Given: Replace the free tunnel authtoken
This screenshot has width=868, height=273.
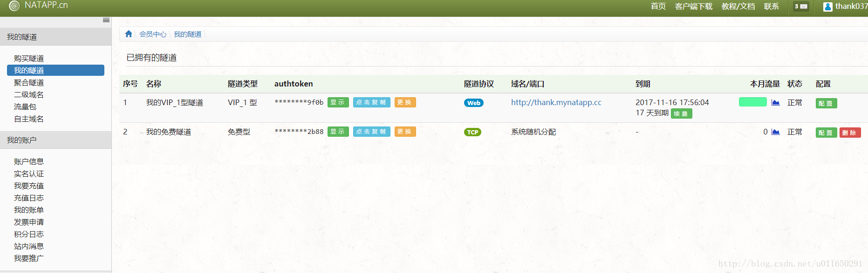Looking at the screenshot, I should 404,132.
